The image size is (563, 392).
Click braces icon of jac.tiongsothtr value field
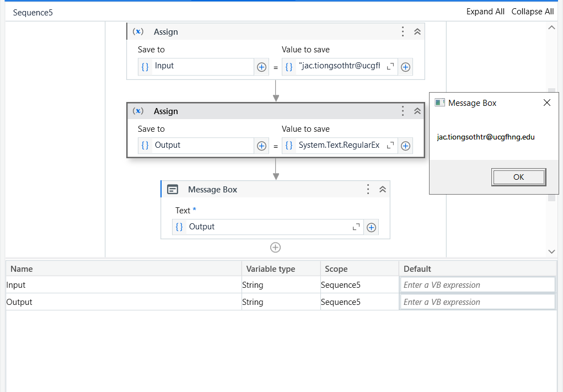289,67
